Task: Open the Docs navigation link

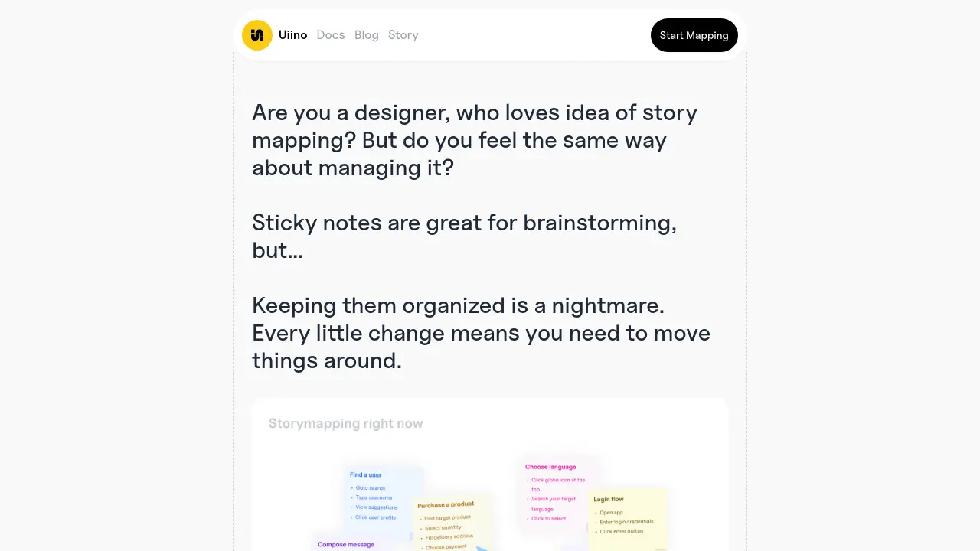Action: pos(331,35)
